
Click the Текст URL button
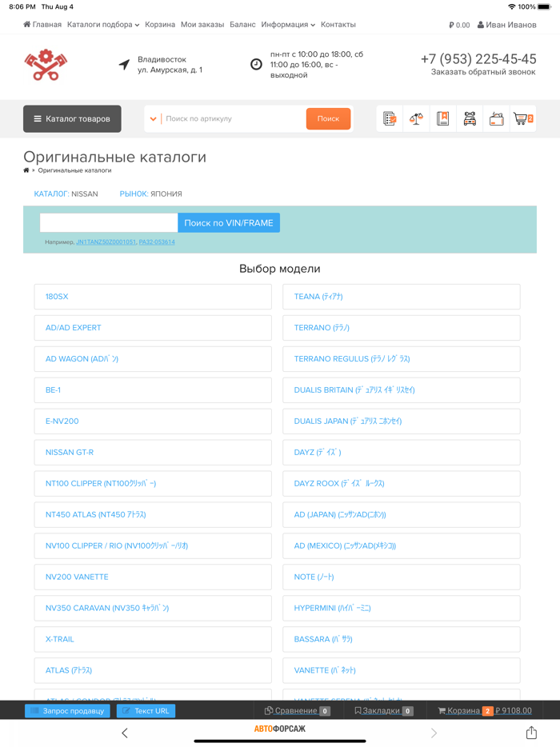[x=146, y=711]
